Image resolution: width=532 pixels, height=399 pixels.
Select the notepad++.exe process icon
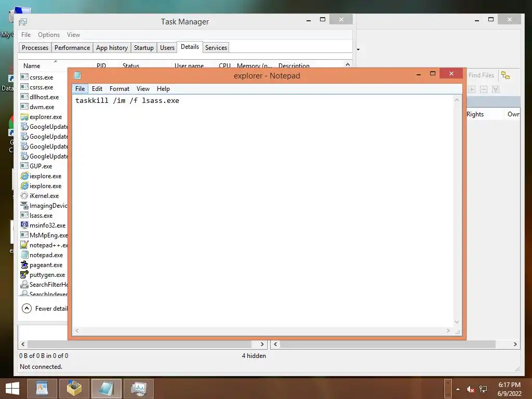click(24, 245)
